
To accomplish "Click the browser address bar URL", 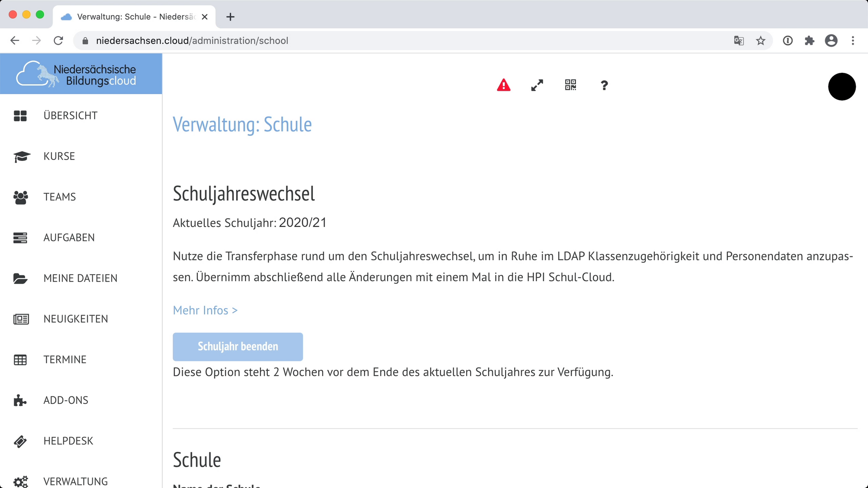I will coord(192,41).
